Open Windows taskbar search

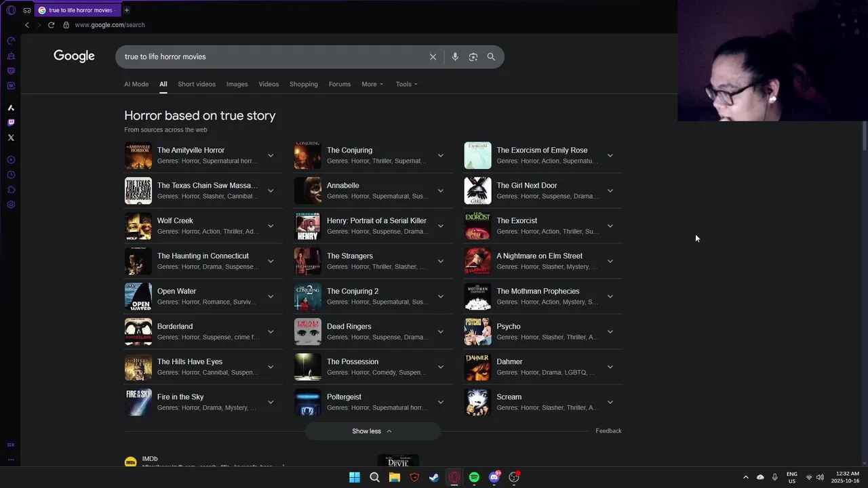pos(374,477)
